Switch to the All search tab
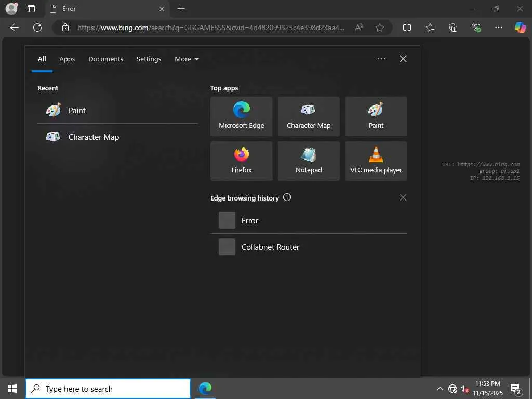 pyautogui.click(x=42, y=59)
